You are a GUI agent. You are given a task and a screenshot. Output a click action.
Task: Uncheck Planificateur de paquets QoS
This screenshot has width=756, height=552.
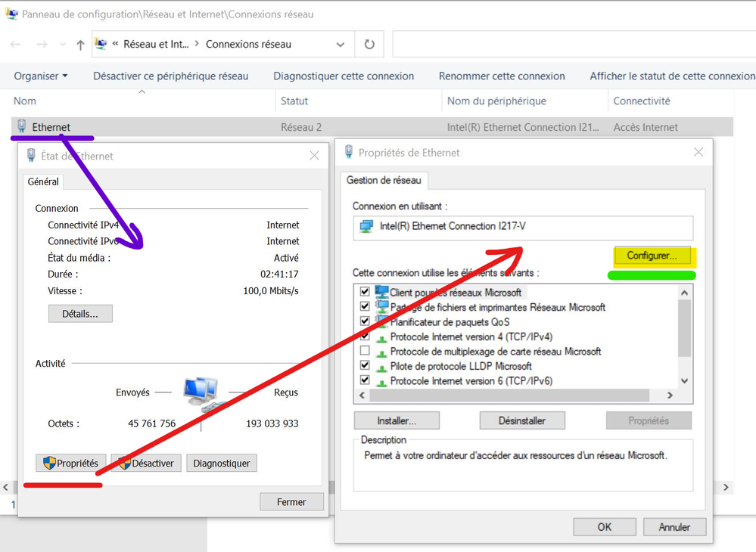point(366,321)
